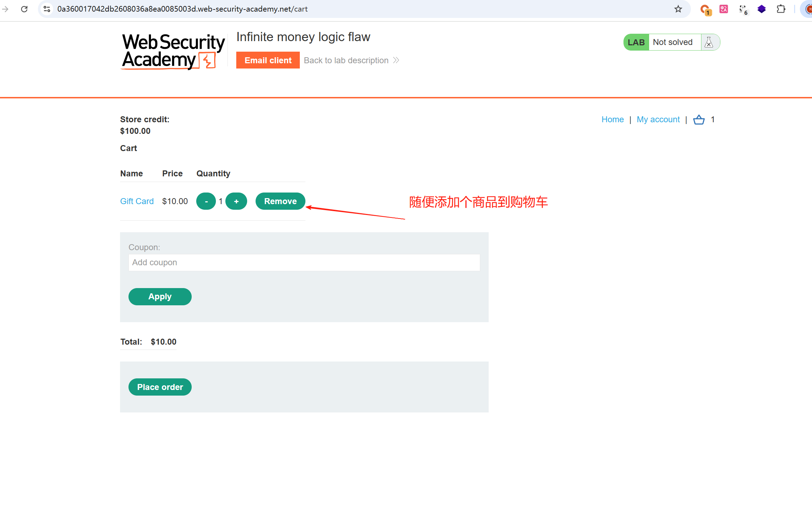Screen dimensions: 812x508
Task: Remove the Gift Card from cart
Action: click(x=280, y=201)
